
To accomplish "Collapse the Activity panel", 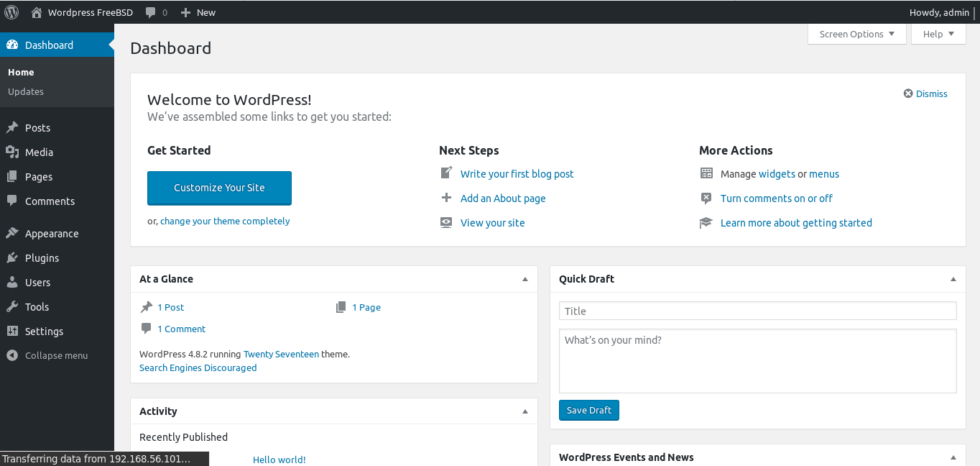I will pos(525,411).
